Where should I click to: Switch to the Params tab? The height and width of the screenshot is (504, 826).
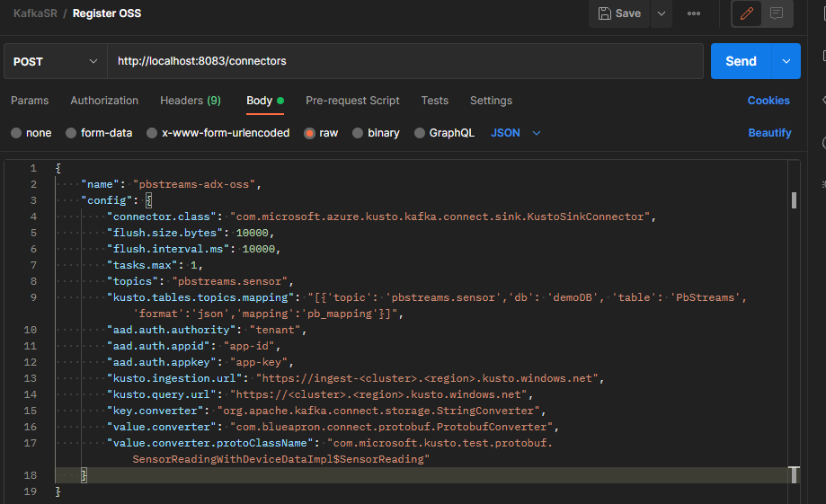pos(30,101)
